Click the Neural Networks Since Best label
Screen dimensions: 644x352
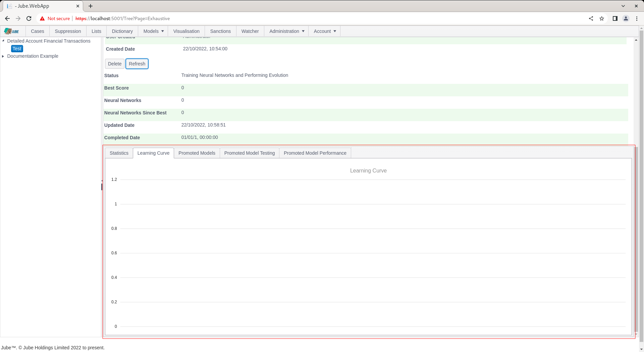pos(135,113)
